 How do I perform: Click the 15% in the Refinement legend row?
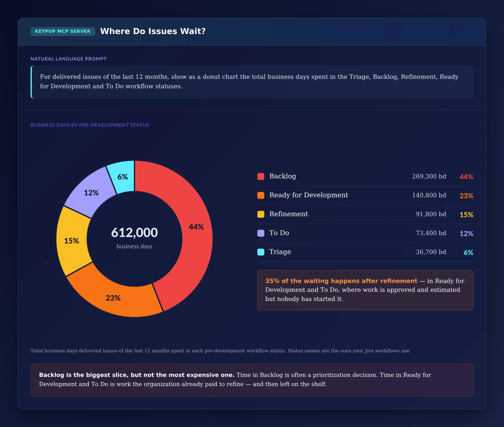tap(467, 214)
